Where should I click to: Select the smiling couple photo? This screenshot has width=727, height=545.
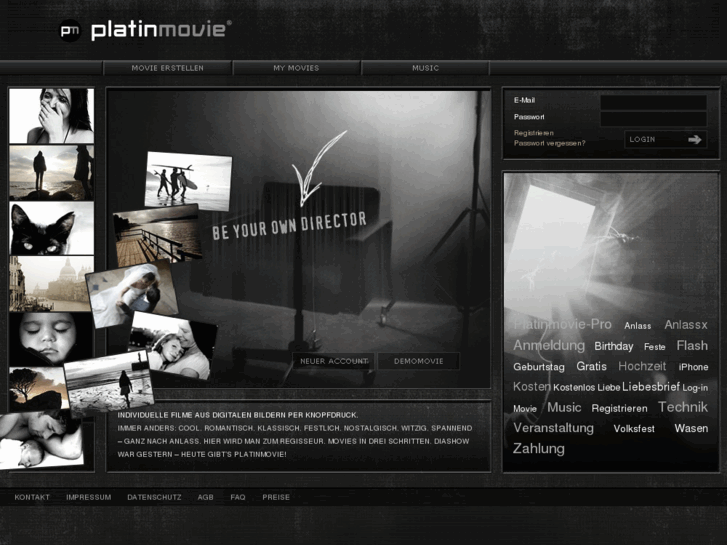tap(174, 346)
